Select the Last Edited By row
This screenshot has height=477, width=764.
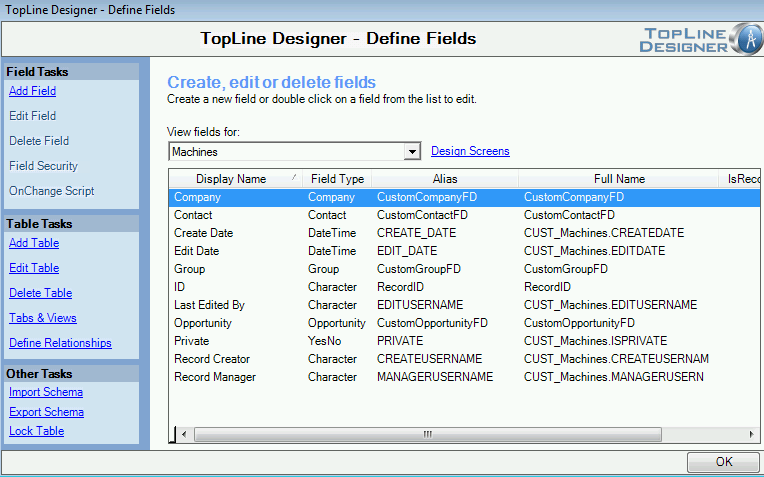click(x=464, y=305)
